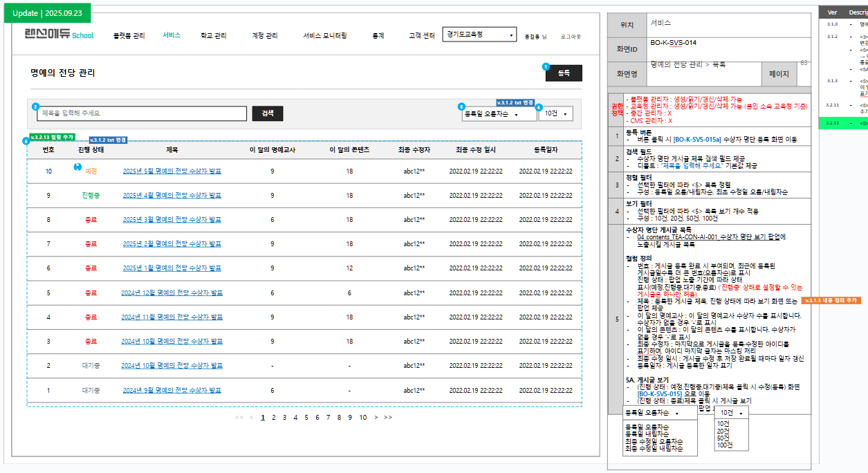Open the 경기도교육청 organization dropdown
This screenshot has height=473, width=868.
479,35
